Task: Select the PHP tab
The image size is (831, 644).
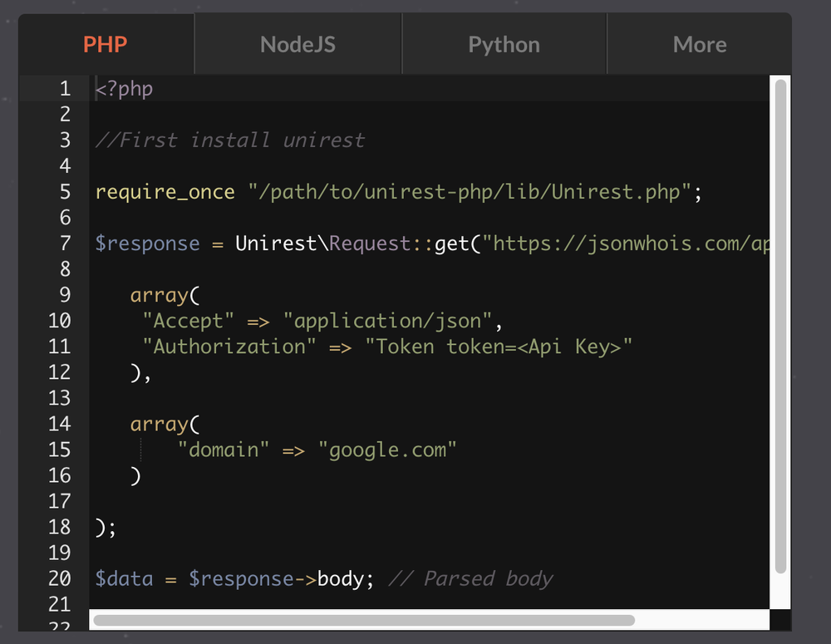Action: [106, 43]
